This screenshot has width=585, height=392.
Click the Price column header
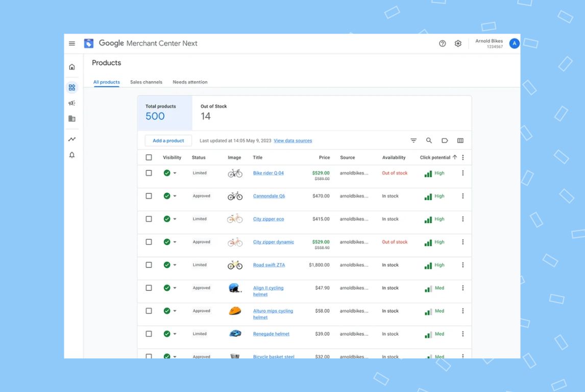point(324,157)
